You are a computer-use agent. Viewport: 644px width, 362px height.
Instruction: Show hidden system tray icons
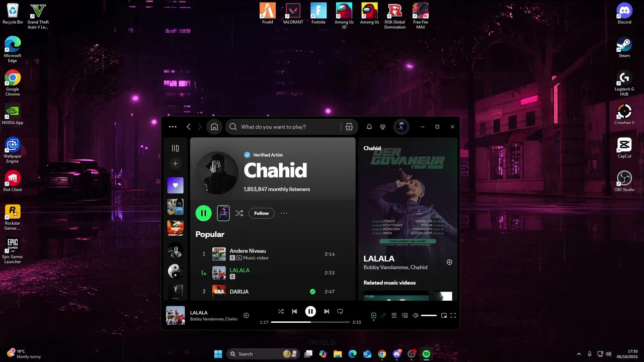pos(579,354)
